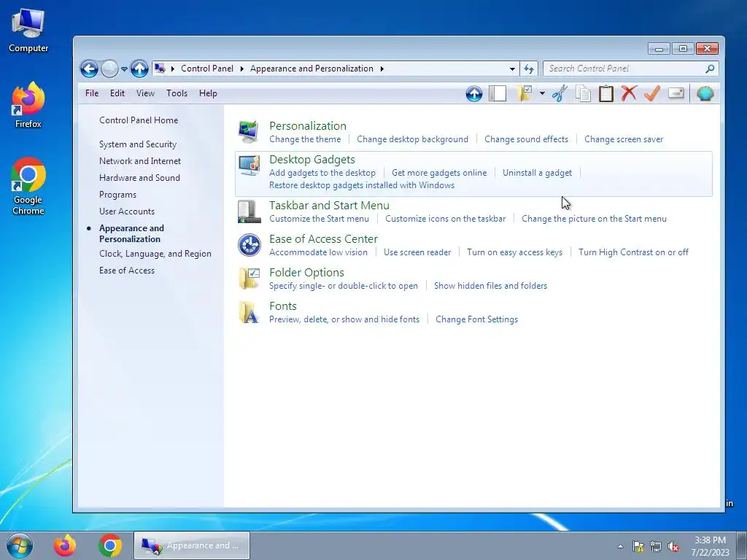Click the magnifier search icon
This screenshot has height=560, width=747.
(710, 69)
